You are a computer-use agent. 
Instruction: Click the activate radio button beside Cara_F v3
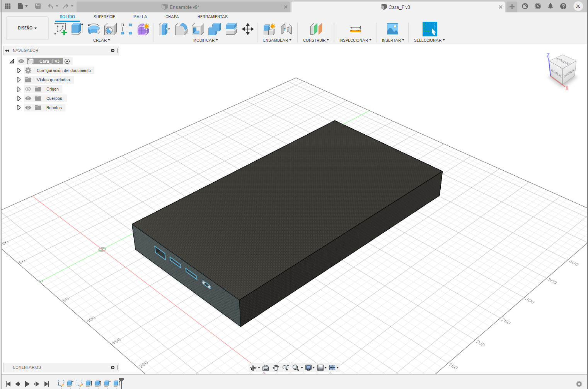[x=67, y=61]
